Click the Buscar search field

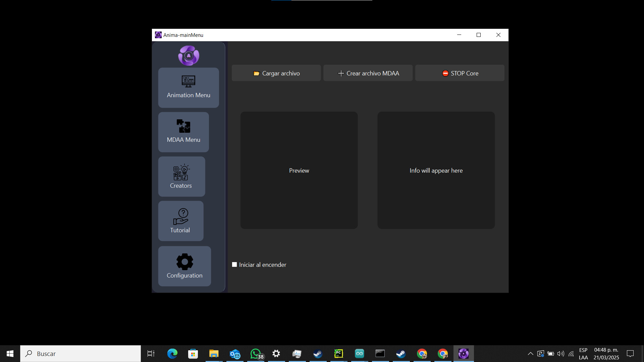(x=80, y=353)
